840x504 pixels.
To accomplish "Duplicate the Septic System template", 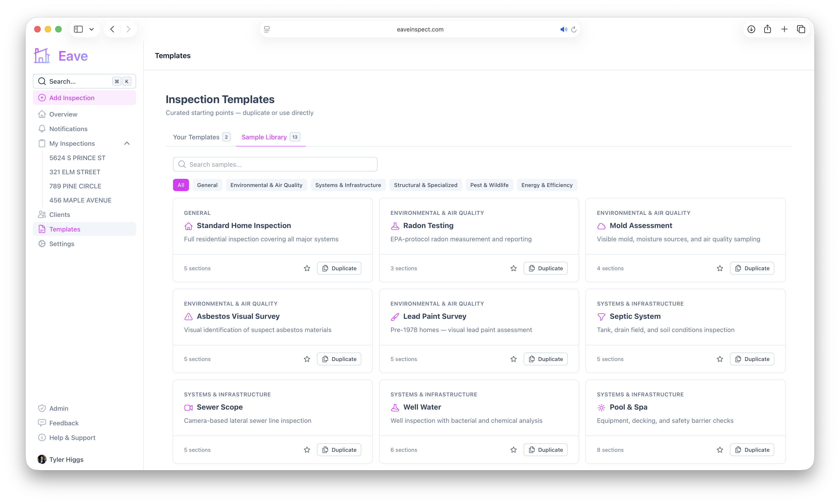I will click(x=752, y=359).
